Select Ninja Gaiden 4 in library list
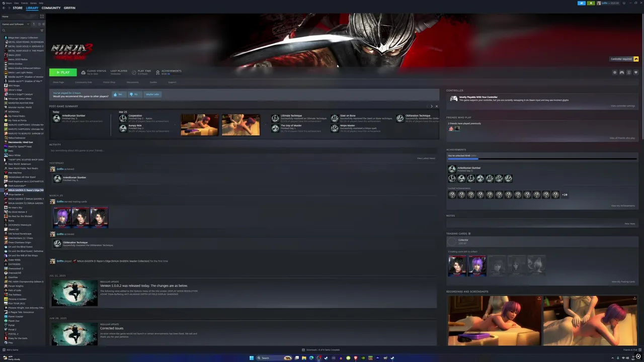The image size is (644, 362). pyautogui.click(x=16, y=195)
